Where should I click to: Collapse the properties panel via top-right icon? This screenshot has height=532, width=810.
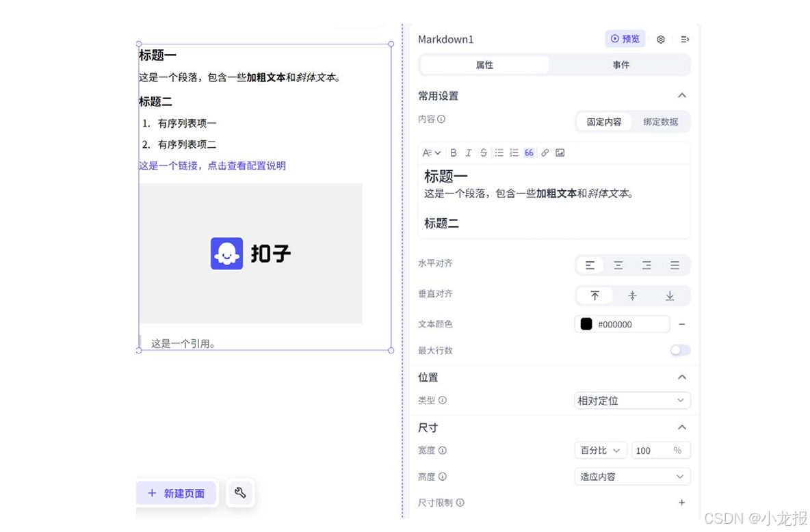pos(685,39)
